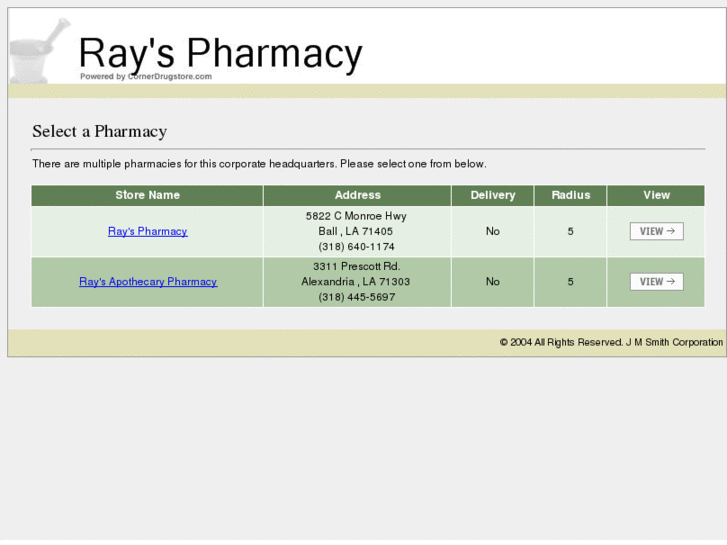Click Powered by CornerDrugstore.com text
The image size is (727, 545).
(146, 77)
